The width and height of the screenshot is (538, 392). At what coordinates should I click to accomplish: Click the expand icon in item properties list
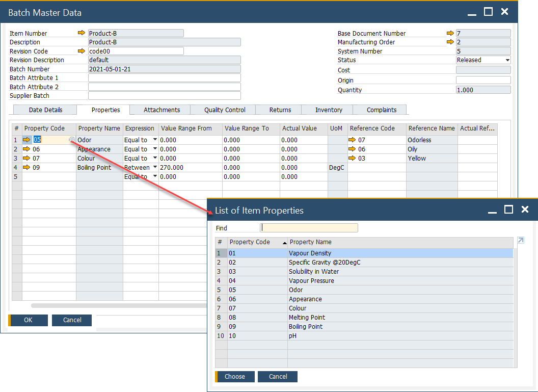(520, 241)
